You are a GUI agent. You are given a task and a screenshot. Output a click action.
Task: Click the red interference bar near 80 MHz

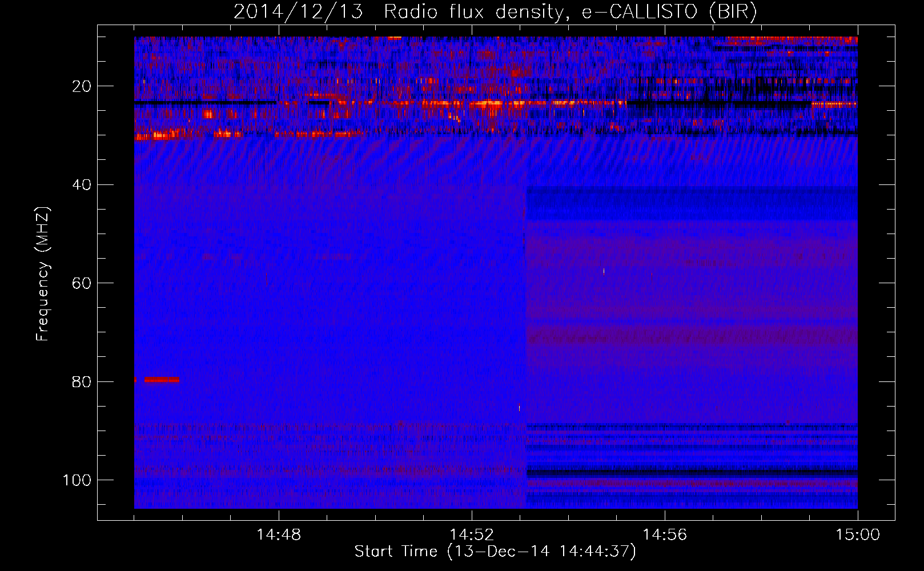click(x=162, y=380)
